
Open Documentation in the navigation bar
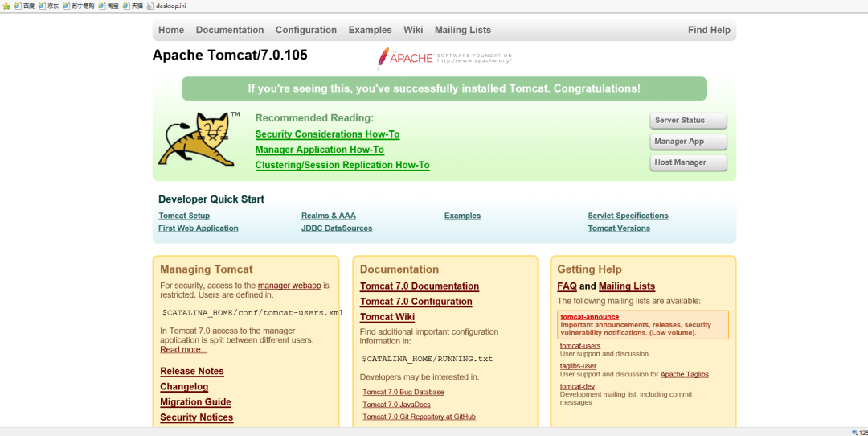pyautogui.click(x=230, y=30)
